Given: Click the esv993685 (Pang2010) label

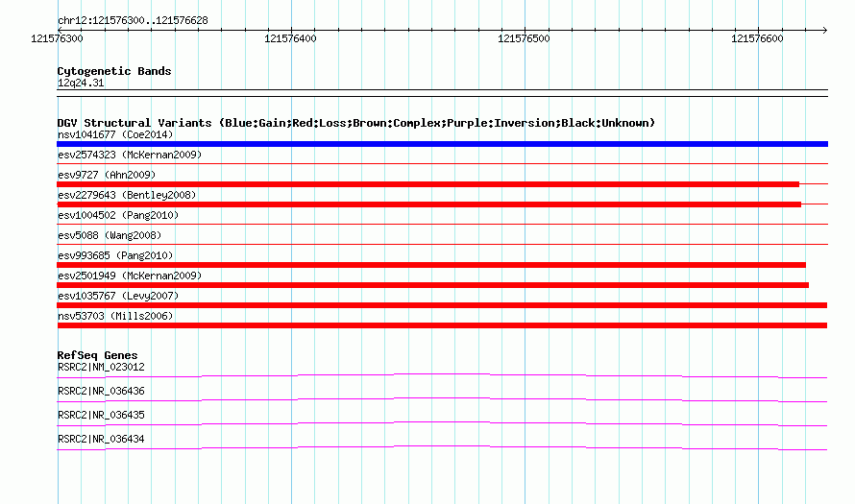Looking at the screenshot, I should (x=115, y=255).
